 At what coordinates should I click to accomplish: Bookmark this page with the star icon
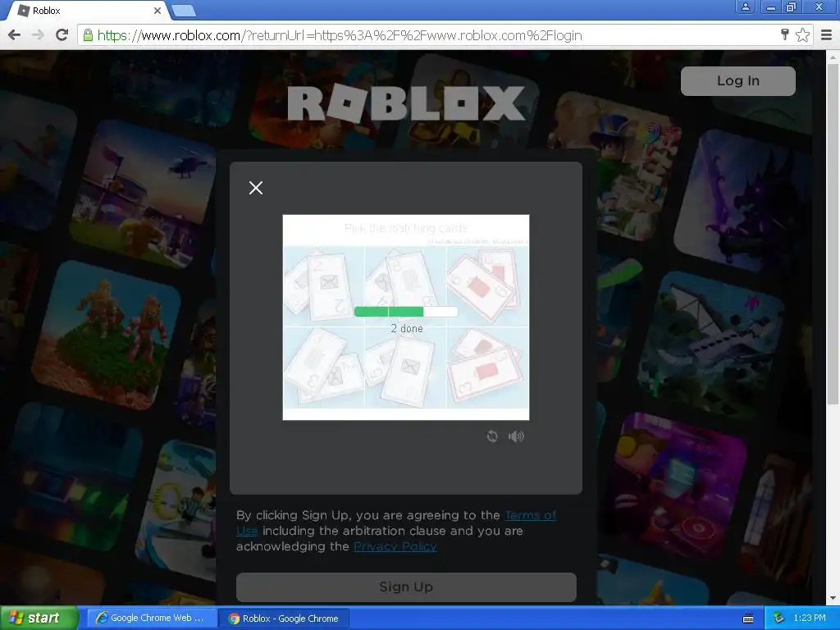tap(802, 35)
